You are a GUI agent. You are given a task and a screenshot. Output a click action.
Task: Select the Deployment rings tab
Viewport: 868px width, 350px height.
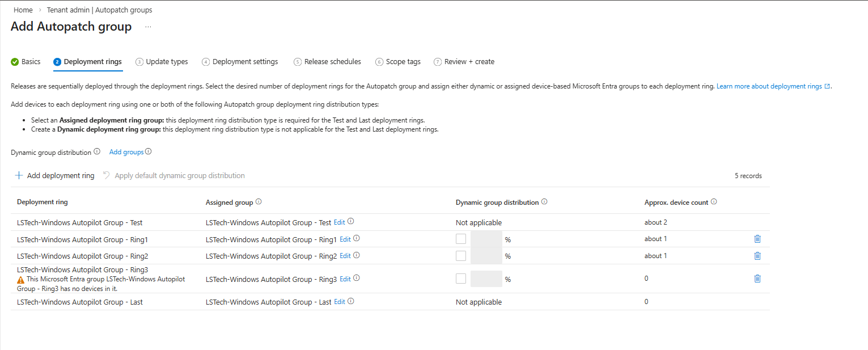88,62
